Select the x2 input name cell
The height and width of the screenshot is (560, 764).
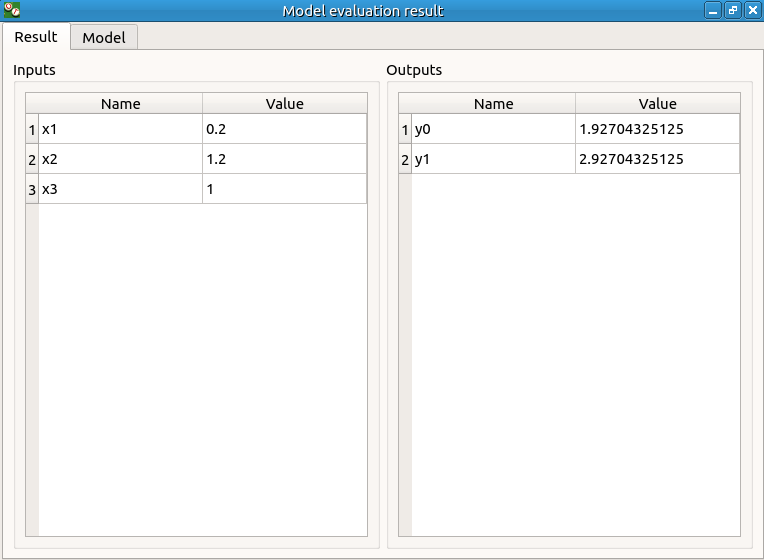[x=120, y=159]
